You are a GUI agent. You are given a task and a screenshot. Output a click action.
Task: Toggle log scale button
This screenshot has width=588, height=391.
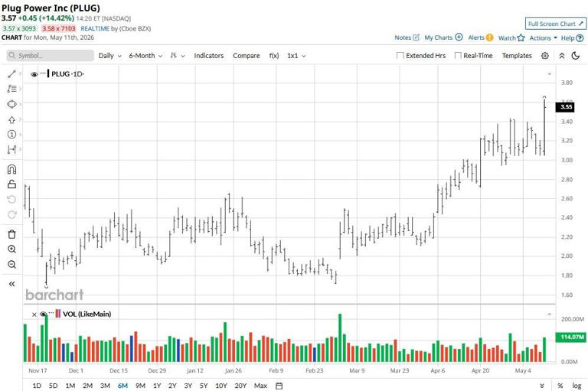(577, 386)
